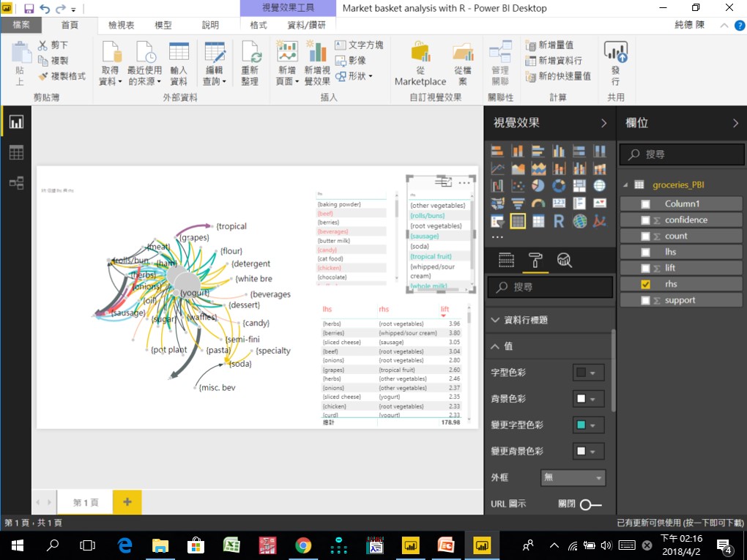Open the 變更字型色彩 color picker
The image size is (747, 560).
(588, 425)
